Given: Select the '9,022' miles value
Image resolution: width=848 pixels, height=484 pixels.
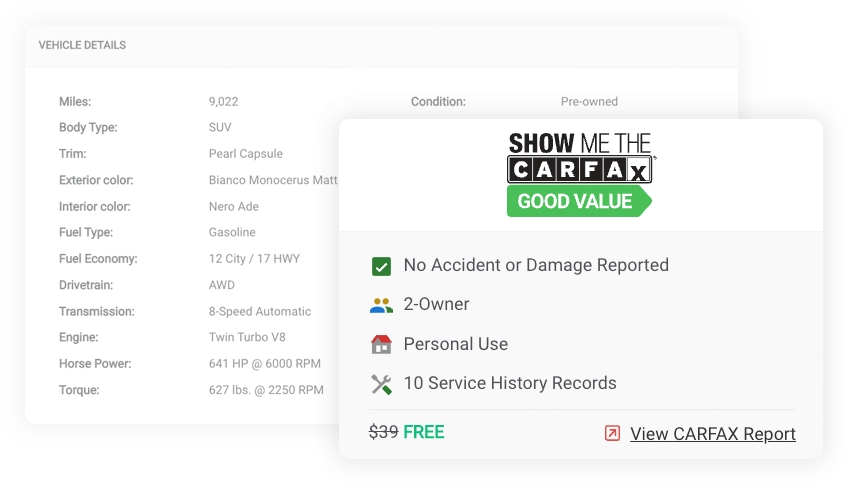Looking at the screenshot, I should click(x=223, y=102).
